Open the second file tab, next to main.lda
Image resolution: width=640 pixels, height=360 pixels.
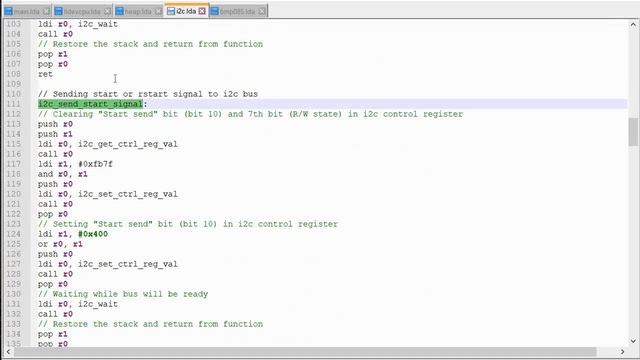82,11
